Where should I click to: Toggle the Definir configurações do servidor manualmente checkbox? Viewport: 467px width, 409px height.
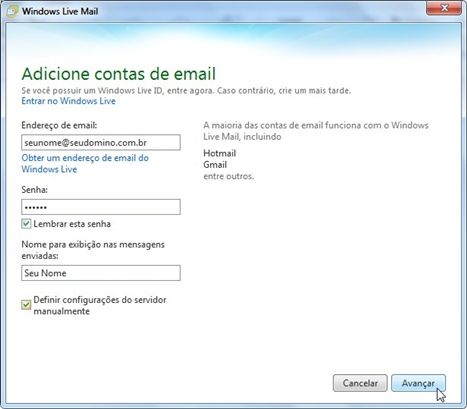pyautogui.click(x=26, y=305)
